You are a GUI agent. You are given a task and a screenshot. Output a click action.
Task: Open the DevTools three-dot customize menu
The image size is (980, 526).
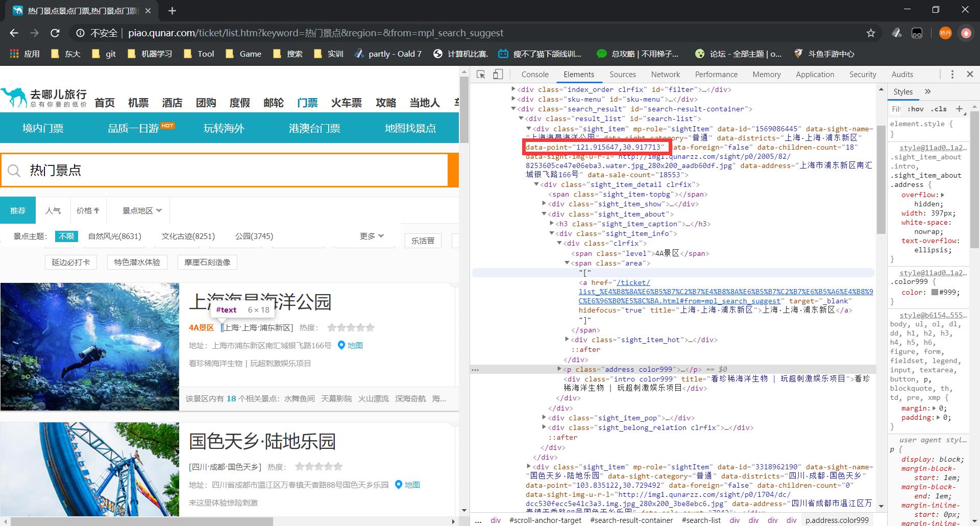[952, 75]
